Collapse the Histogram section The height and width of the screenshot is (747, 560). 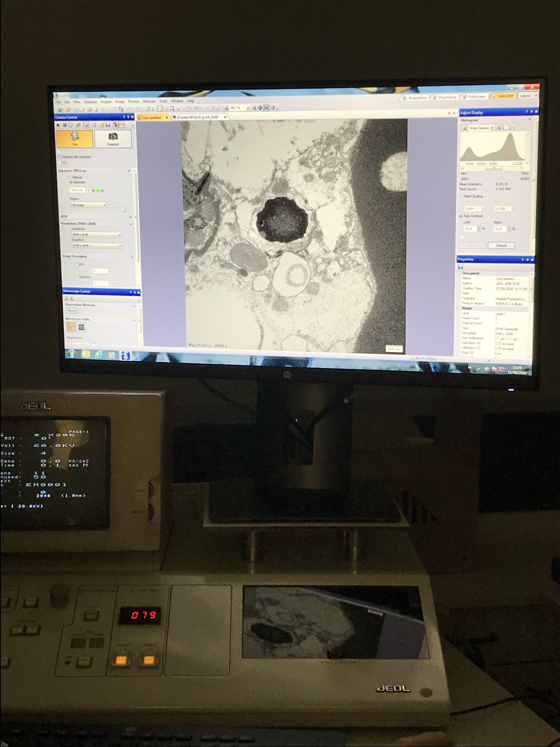click(529, 119)
